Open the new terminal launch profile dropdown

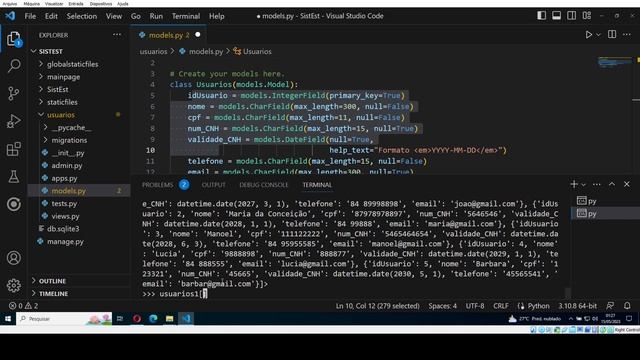(x=584, y=185)
